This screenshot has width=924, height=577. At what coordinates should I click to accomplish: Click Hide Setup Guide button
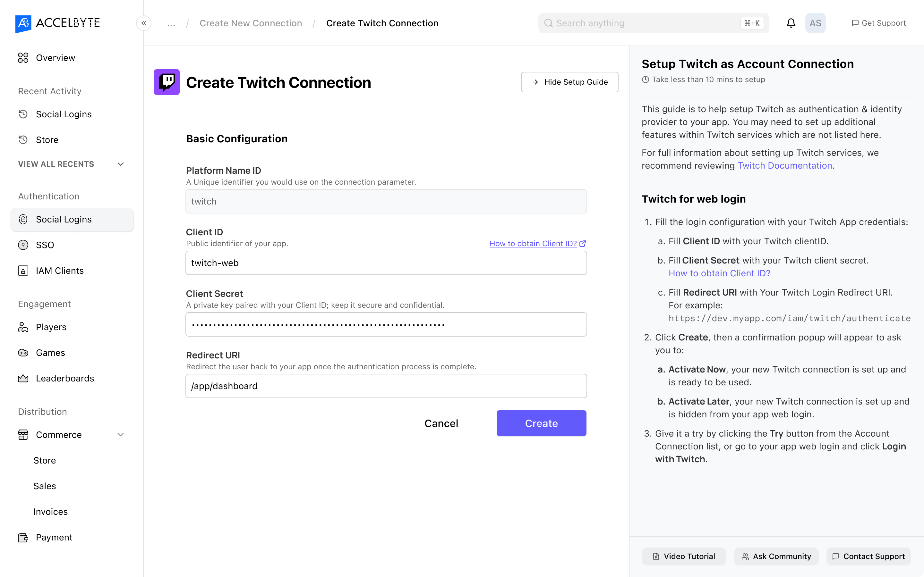point(569,82)
